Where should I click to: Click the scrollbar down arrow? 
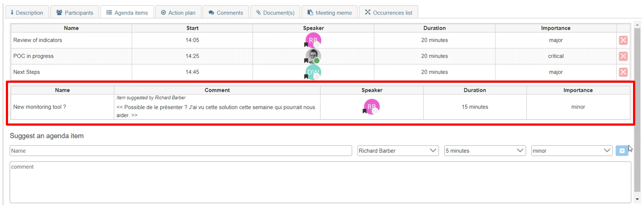[x=637, y=199]
